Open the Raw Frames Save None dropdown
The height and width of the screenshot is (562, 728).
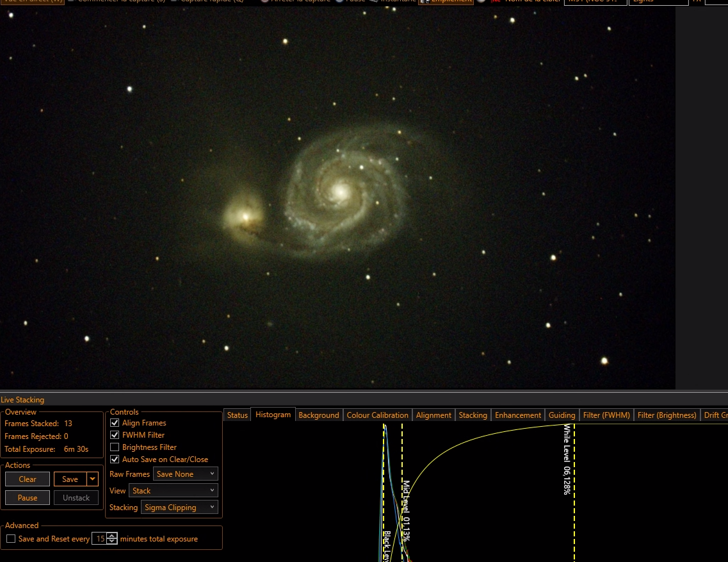(185, 474)
